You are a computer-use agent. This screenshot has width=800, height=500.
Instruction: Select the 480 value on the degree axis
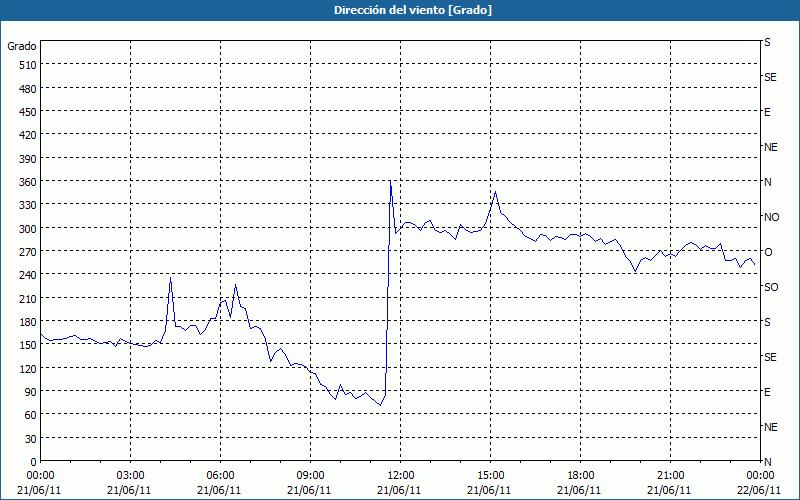click(28, 89)
